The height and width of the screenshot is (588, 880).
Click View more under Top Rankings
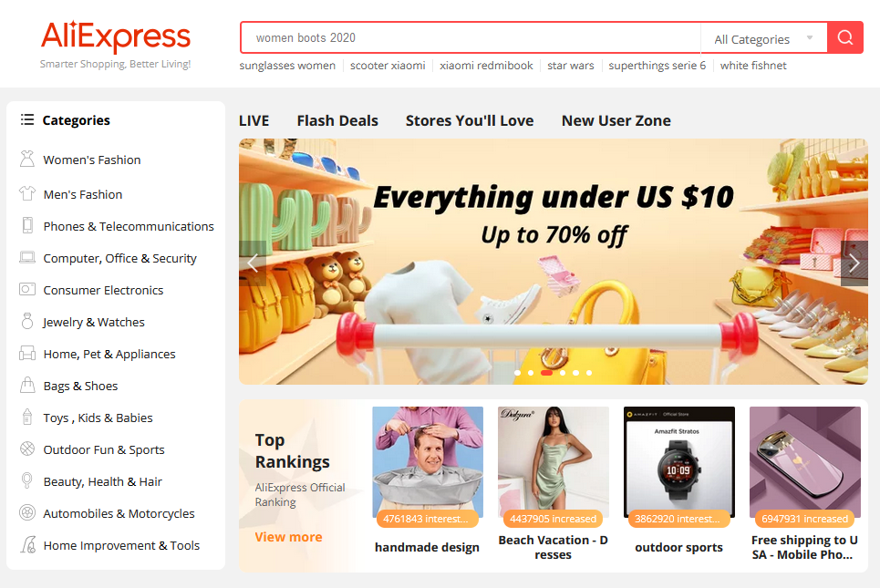[x=288, y=537]
